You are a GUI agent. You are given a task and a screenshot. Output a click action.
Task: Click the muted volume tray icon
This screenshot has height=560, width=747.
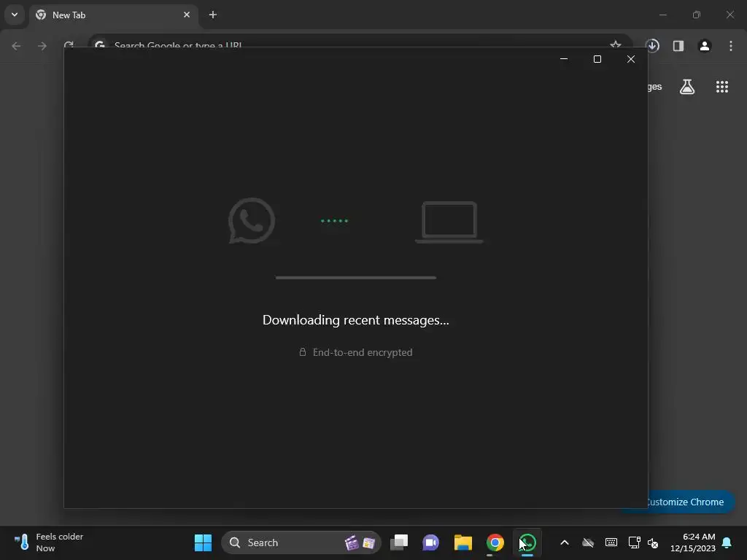[x=653, y=542]
